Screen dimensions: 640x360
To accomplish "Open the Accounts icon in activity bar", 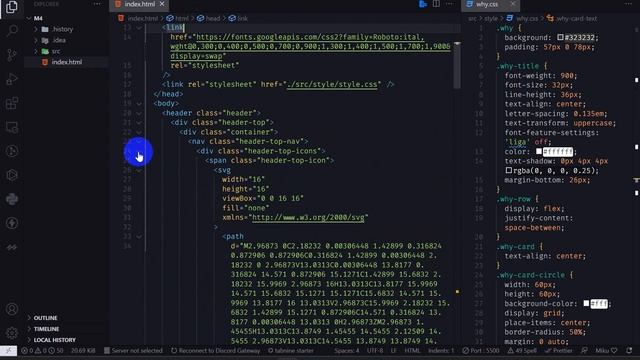I will coord(12,309).
